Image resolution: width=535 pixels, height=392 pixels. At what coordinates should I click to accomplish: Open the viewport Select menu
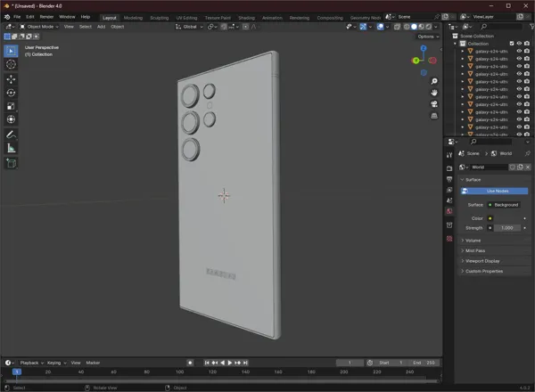click(86, 27)
